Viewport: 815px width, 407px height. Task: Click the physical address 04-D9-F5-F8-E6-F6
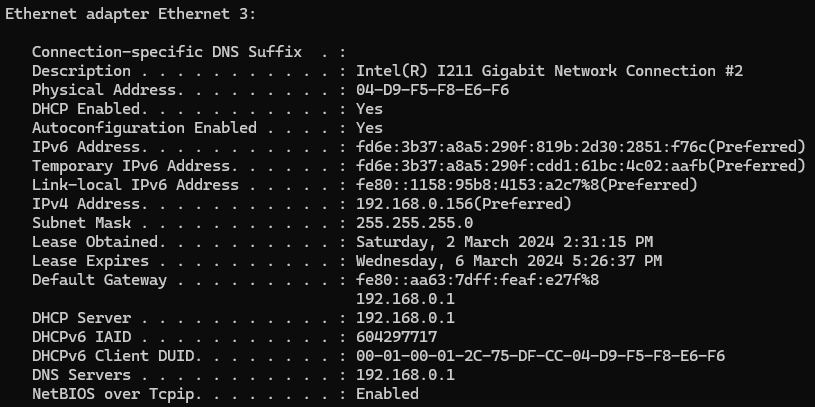(x=432, y=90)
